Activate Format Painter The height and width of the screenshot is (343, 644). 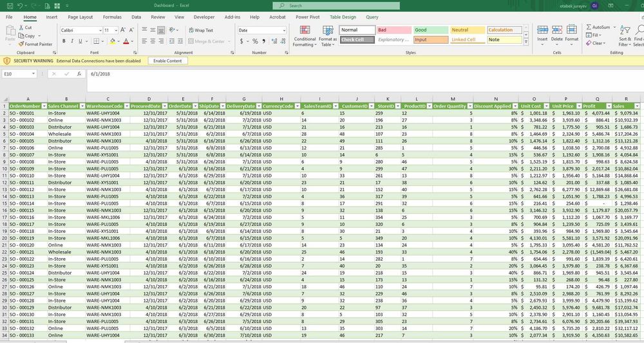35,44
